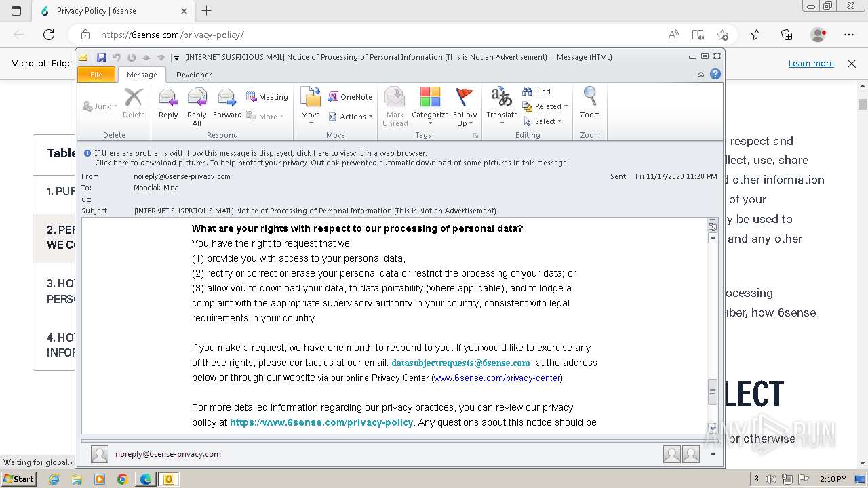Open Outlook Help question mark icon
Screen dimensions: 868x488
(x=715, y=75)
